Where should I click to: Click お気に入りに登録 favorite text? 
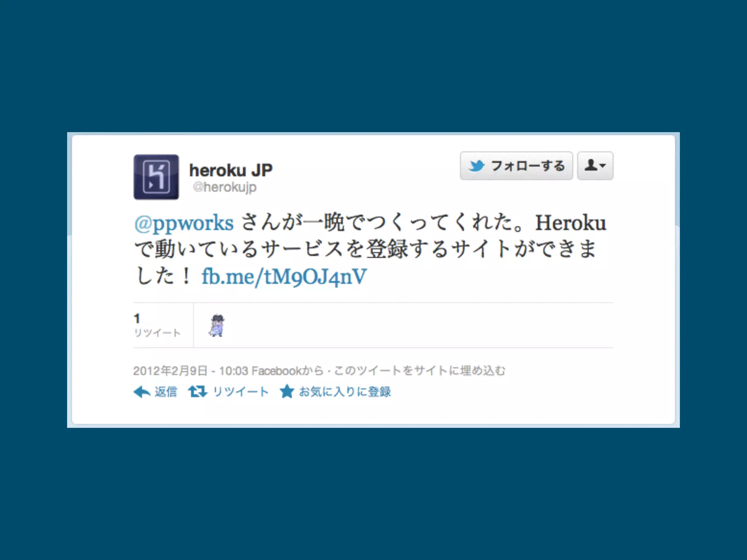(x=345, y=392)
